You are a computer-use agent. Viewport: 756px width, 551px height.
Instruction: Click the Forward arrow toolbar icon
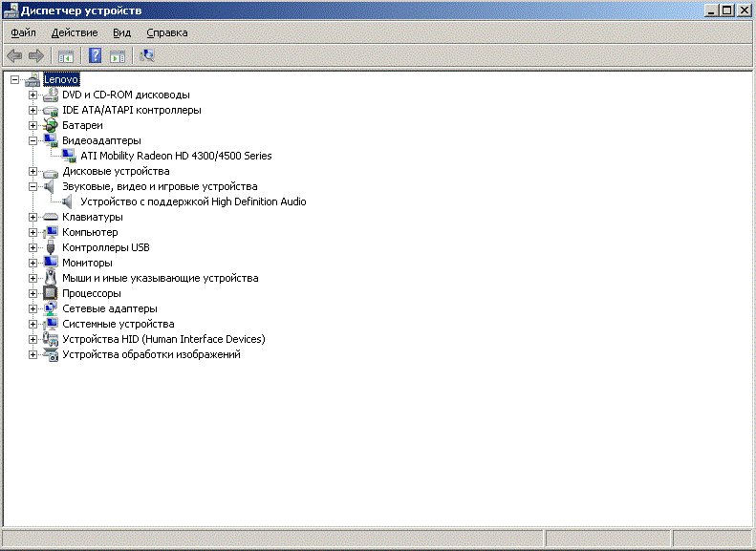pyautogui.click(x=36, y=56)
